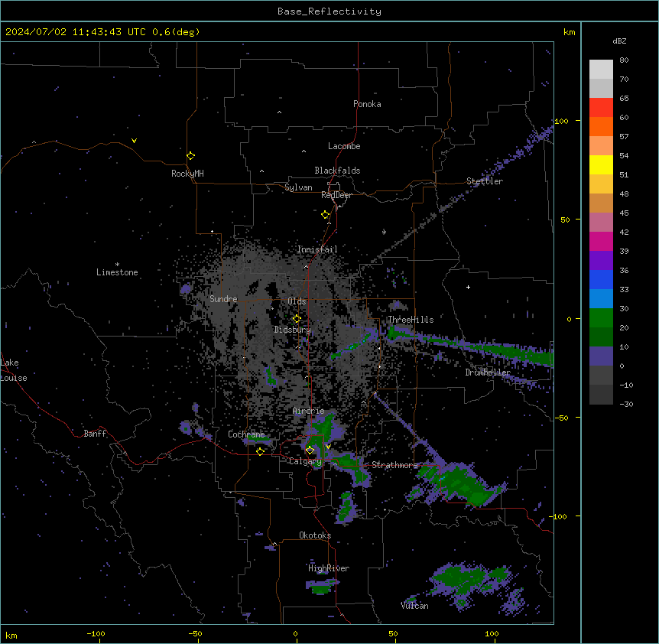Click the -30 value on the dBZ scale
Screen dimensions: 659x644
(626, 404)
